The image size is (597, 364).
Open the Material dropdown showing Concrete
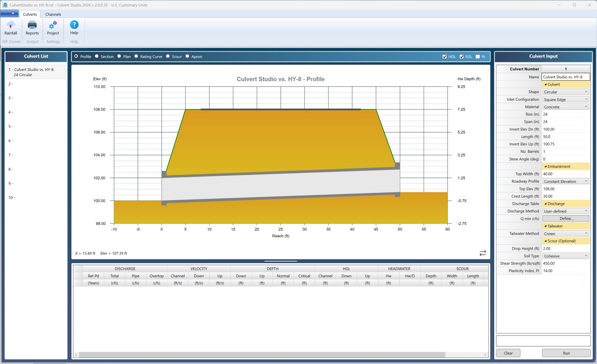pos(566,107)
